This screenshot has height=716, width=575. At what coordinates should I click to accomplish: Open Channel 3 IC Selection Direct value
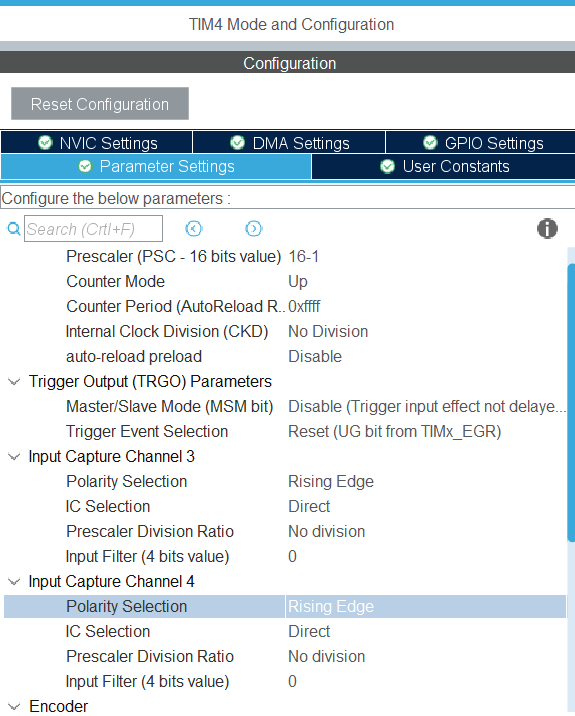click(x=309, y=506)
